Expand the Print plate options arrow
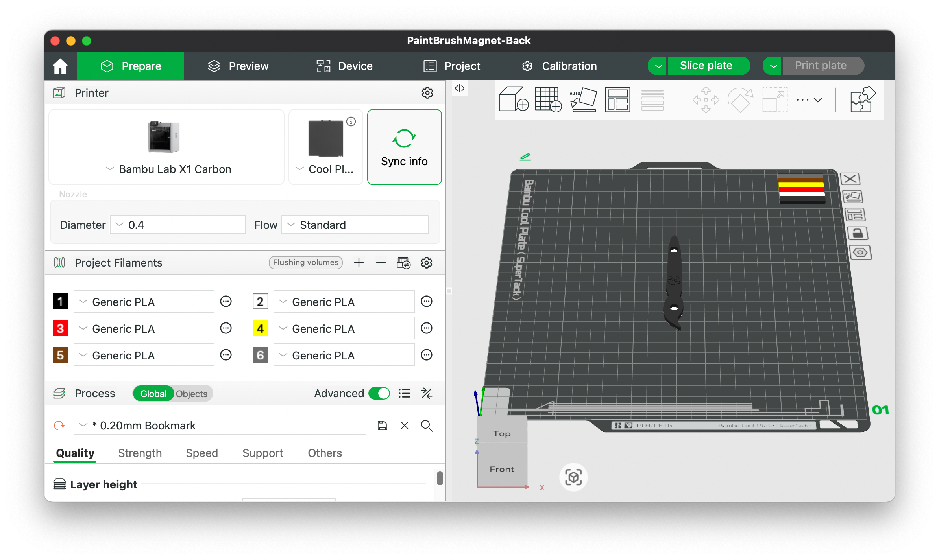Viewport: 939px width, 560px height. [773, 66]
